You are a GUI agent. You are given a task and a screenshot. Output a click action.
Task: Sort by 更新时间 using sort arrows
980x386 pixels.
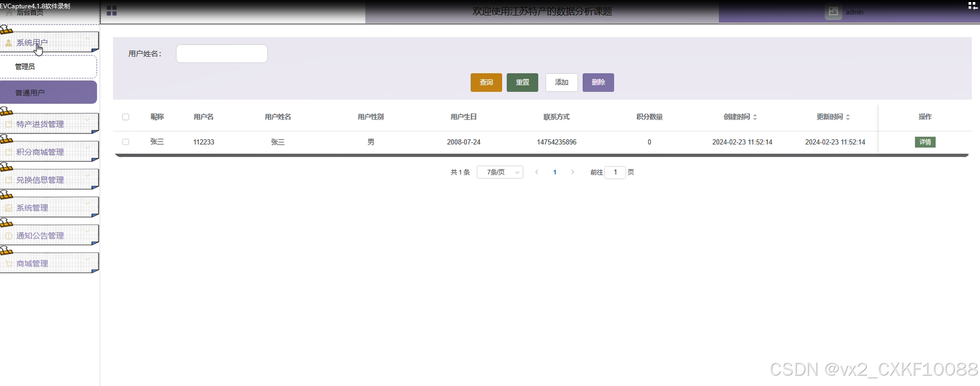(848, 117)
